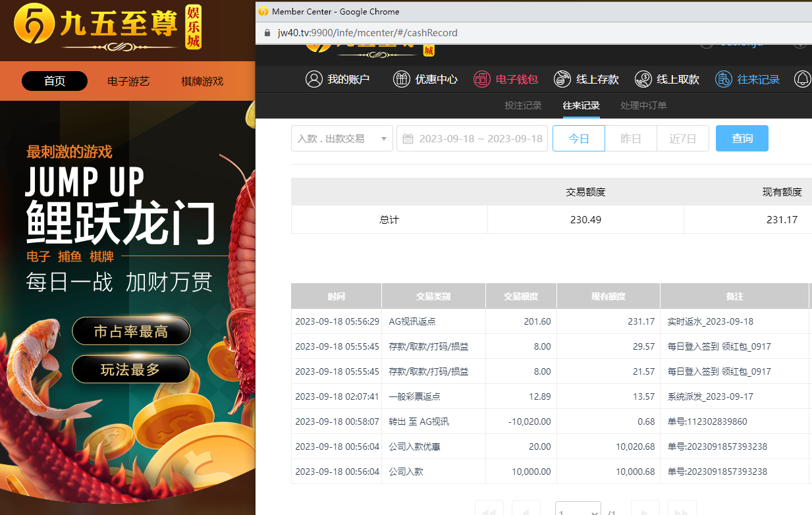
Task: Click timestamp 2023-09-18 02:07:41
Action: pyautogui.click(x=337, y=396)
